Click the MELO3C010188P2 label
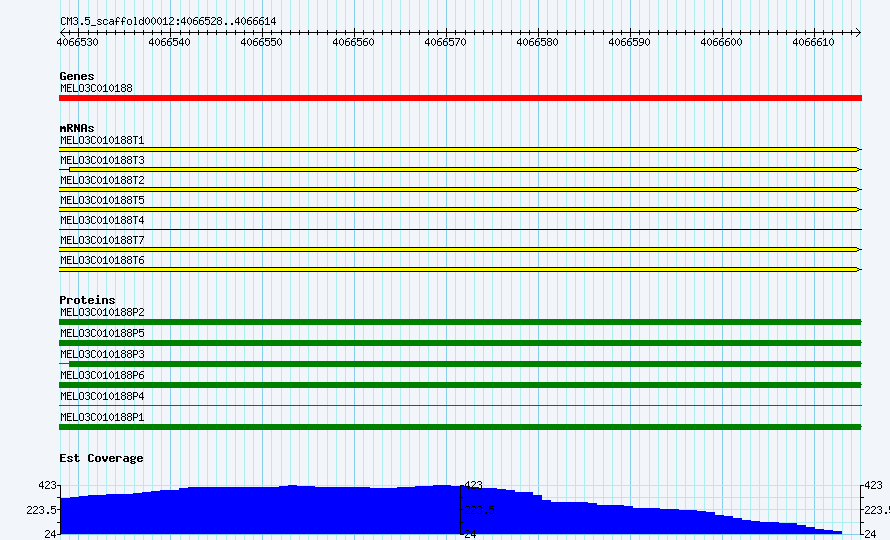The height and width of the screenshot is (540, 890). [102, 312]
